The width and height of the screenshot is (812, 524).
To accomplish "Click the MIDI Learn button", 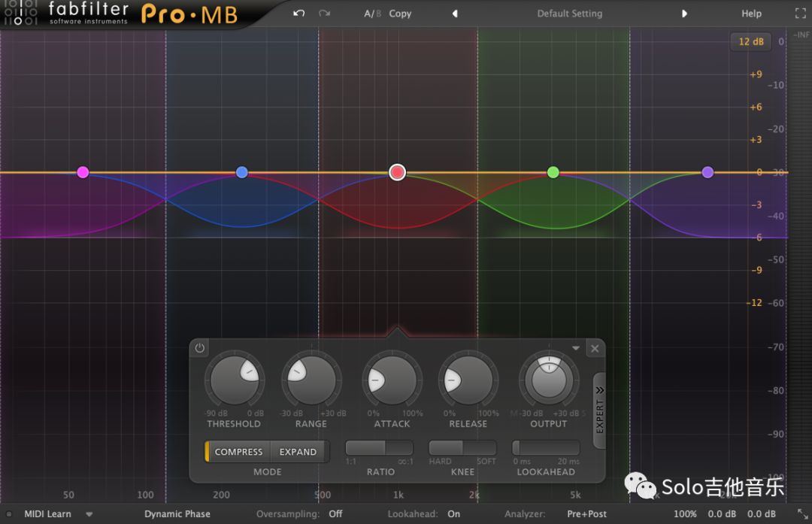I will pyautogui.click(x=47, y=514).
